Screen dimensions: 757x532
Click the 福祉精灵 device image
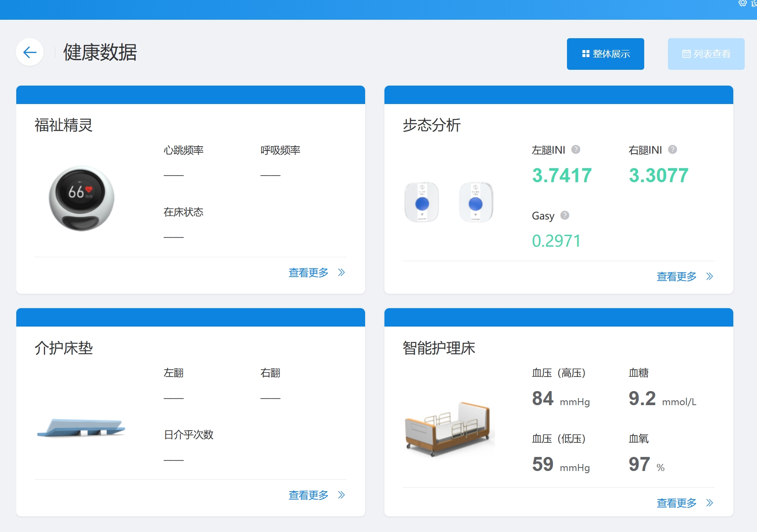click(x=82, y=198)
